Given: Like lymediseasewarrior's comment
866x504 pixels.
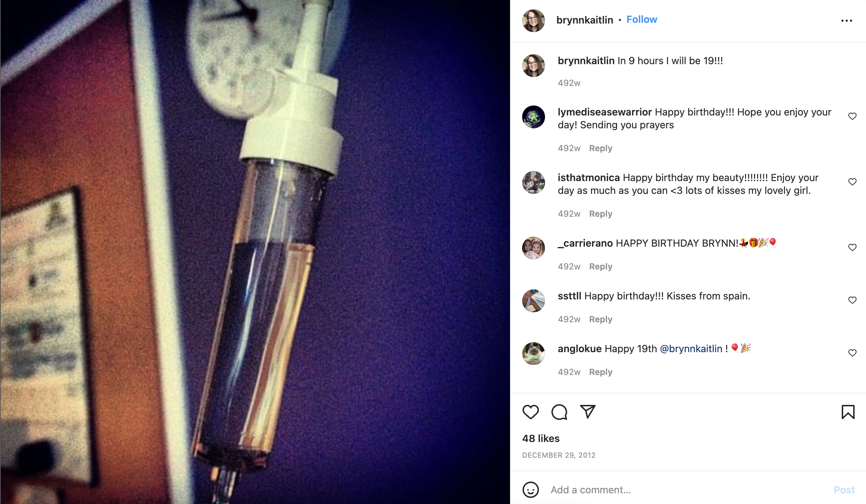Looking at the screenshot, I should click(x=852, y=116).
